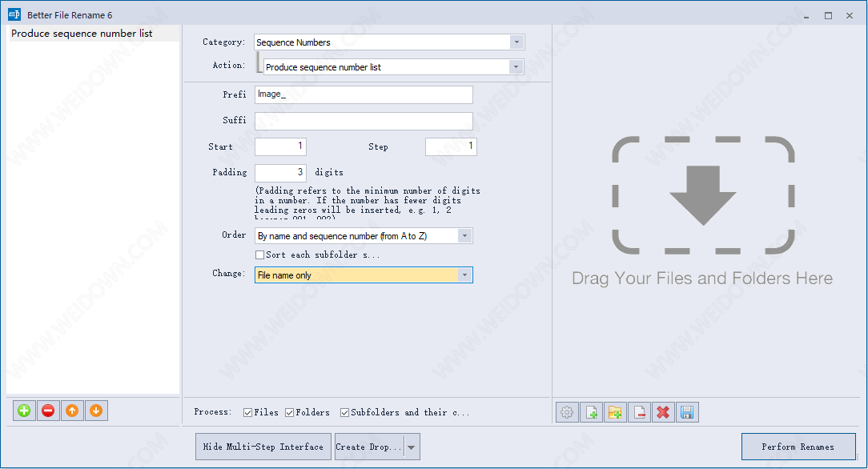Click the add files icon
The width and height of the screenshot is (868, 469).
click(591, 412)
